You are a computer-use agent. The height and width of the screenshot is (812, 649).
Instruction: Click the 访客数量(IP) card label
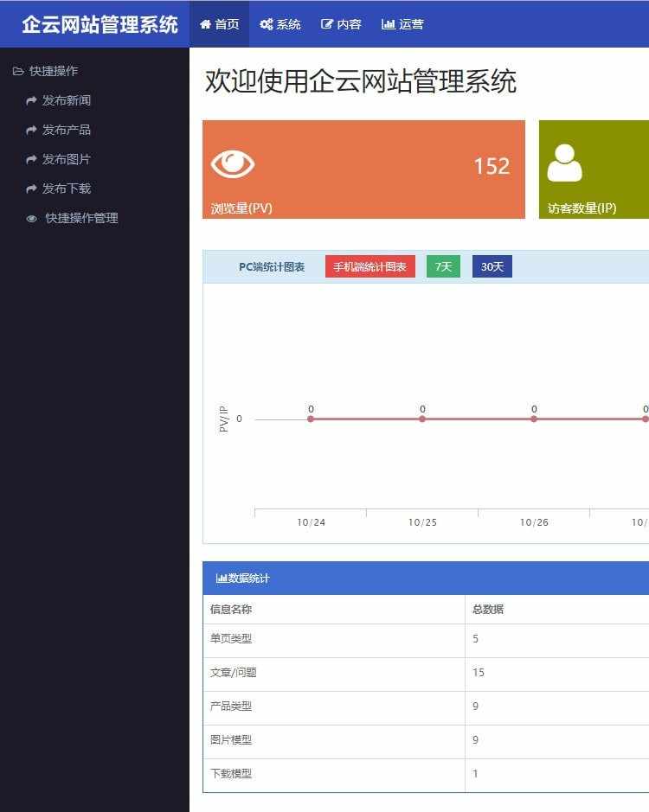pos(582,208)
